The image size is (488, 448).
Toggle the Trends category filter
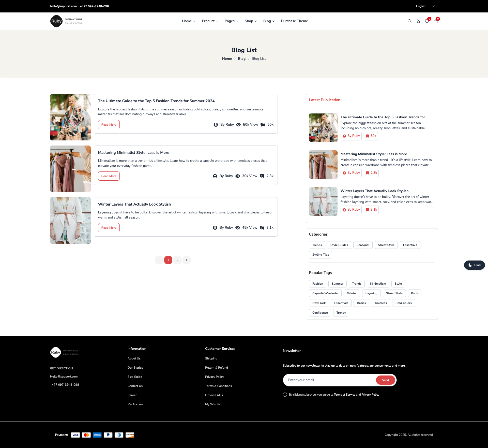(317, 245)
